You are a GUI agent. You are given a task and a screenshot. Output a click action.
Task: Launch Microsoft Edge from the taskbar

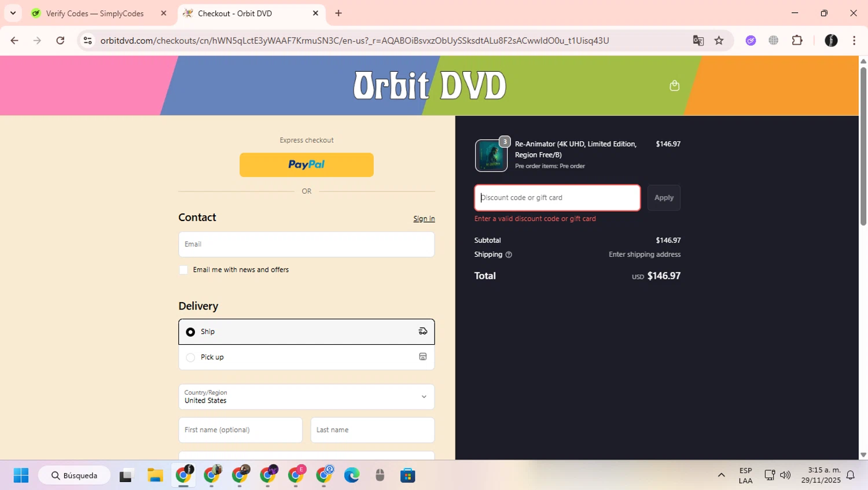tap(352, 476)
